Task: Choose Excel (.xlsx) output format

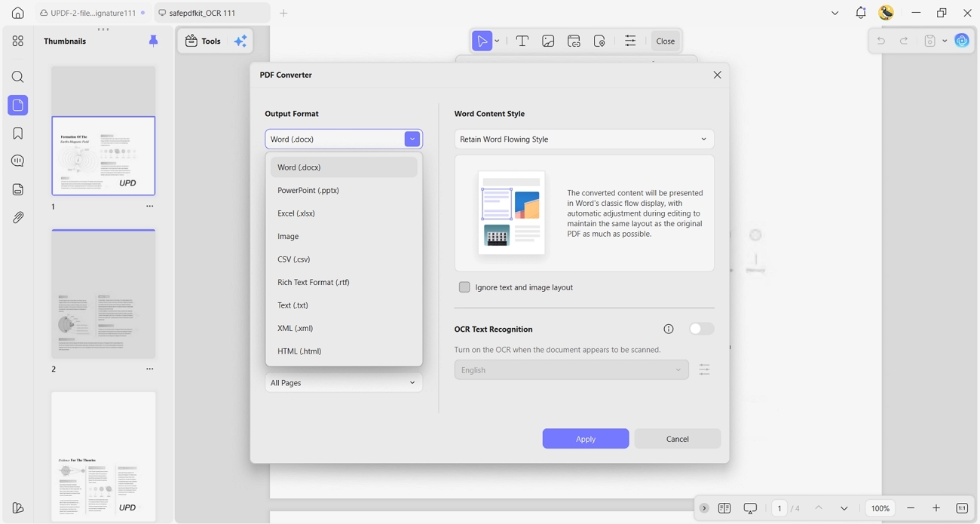Action: pos(344,213)
